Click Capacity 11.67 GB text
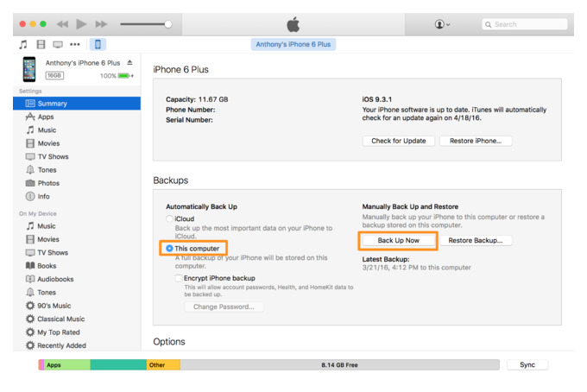The image size is (587, 392). pos(197,99)
